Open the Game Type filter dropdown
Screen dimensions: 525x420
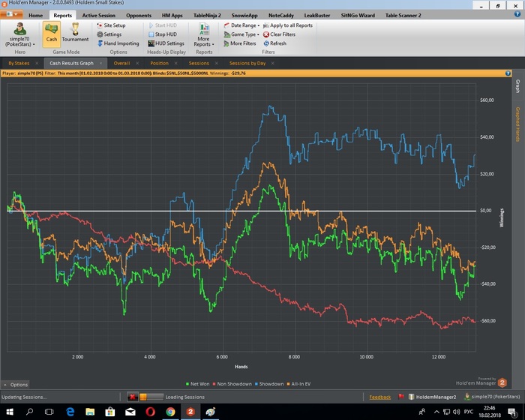(241, 34)
